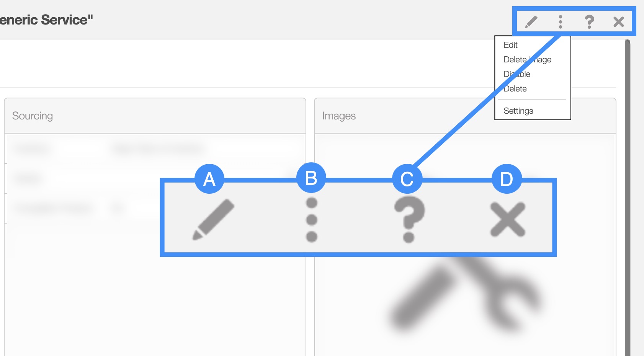
Task: Click the plain Delete entry above Settings
Action: pos(515,89)
